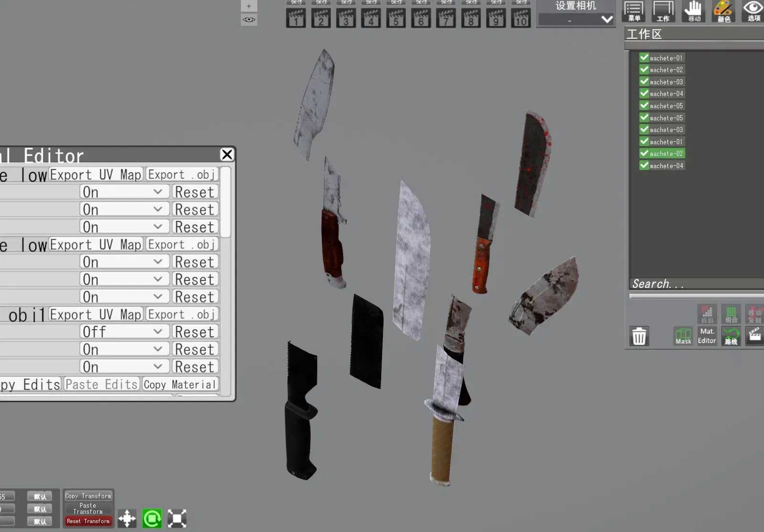Click the 拆组 ungroup icon

pyautogui.click(x=707, y=314)
